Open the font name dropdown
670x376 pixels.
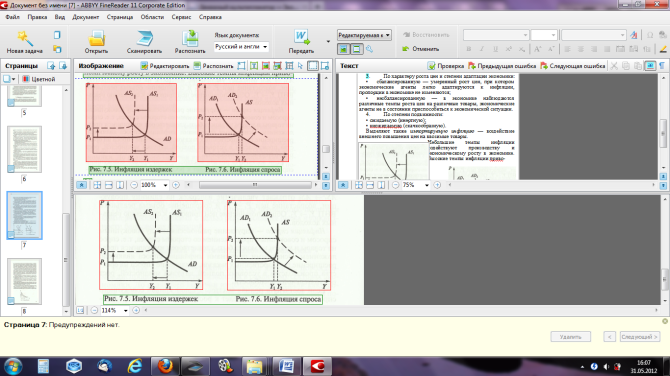point(496,35)
